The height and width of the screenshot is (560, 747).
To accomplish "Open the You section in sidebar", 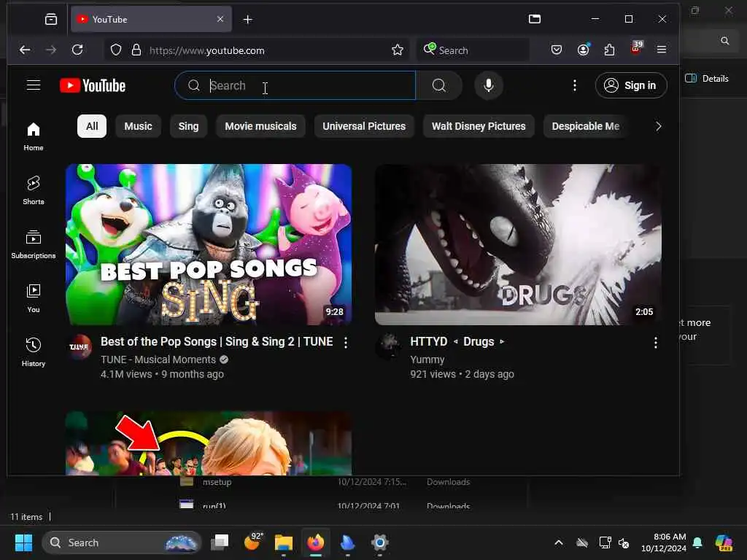I will (x=34, y=298).
